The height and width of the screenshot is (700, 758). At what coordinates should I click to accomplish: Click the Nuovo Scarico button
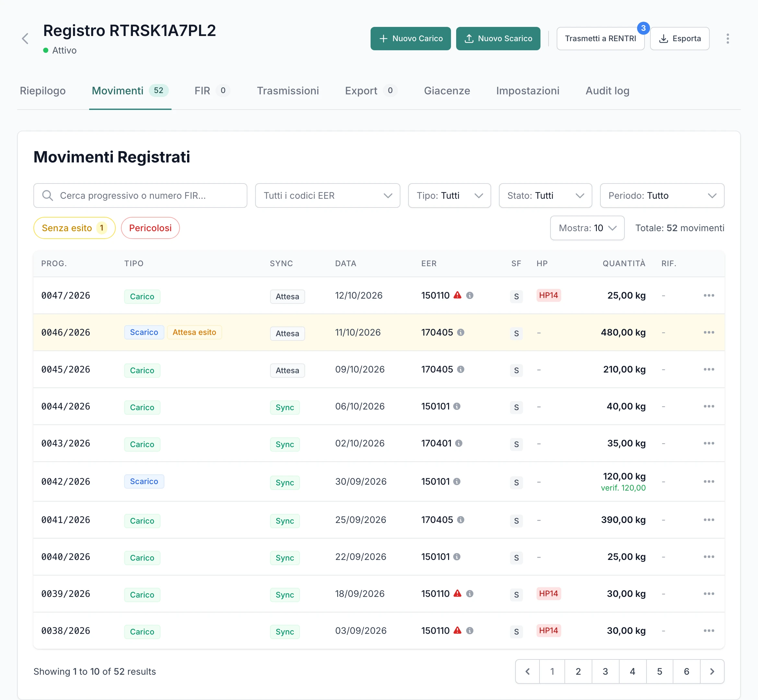click(498, 38)
